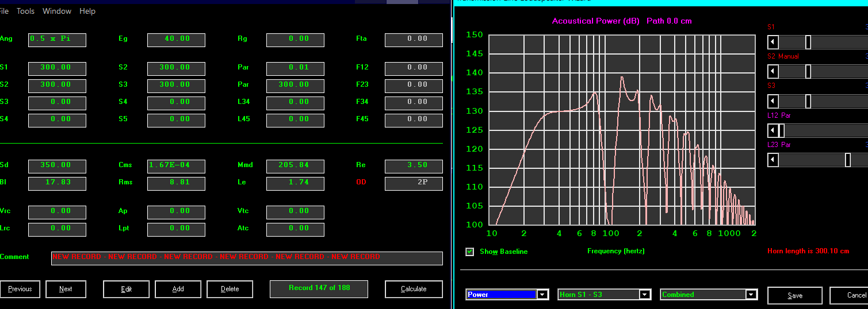This screenshot has height=309, width=868.
Task: Click the Re field showing 3.50
Action: click(414, 166)
